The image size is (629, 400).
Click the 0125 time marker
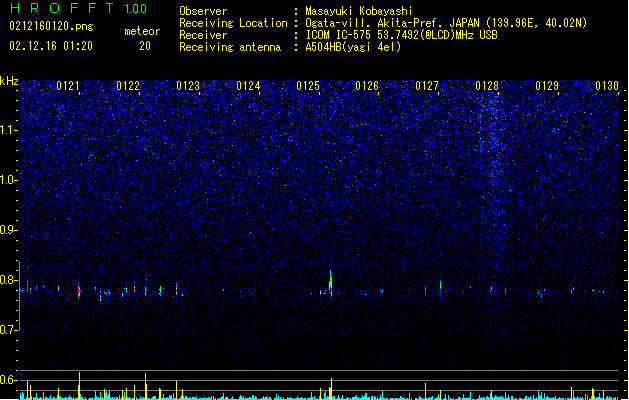tap(308, 86)
